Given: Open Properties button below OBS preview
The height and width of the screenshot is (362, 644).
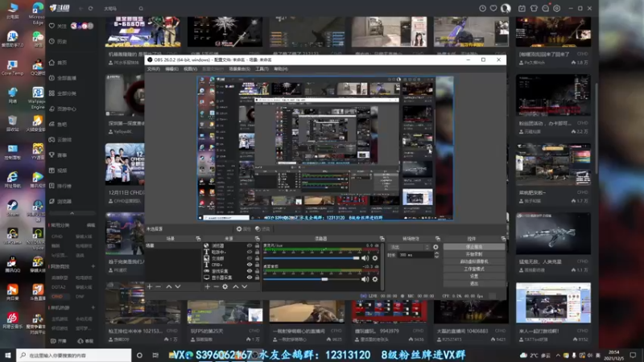Looking at the screenshot, I should [x=244, y=229].
